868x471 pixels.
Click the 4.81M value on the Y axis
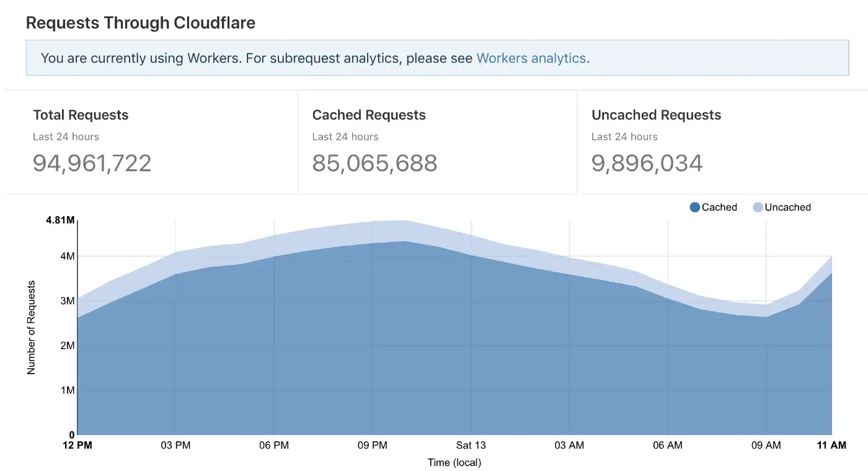click(60, 220)
